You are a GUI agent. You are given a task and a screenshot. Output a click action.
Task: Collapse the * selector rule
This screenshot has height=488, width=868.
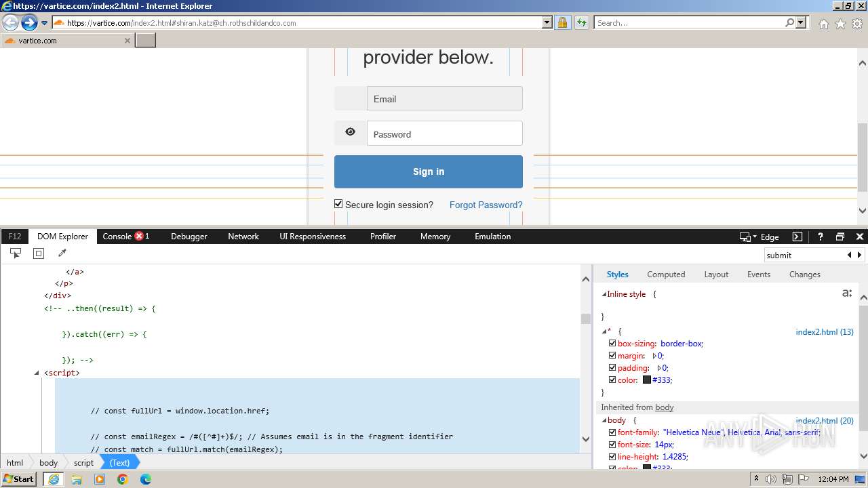604,331
